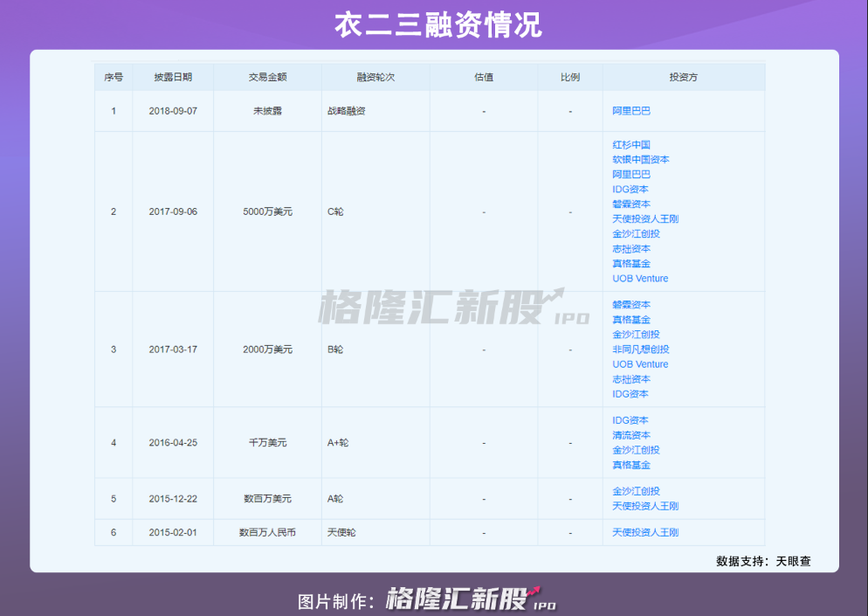Click 真格基金 link in the C轮 row
This screenshot has width=868, height=616.
631,264
